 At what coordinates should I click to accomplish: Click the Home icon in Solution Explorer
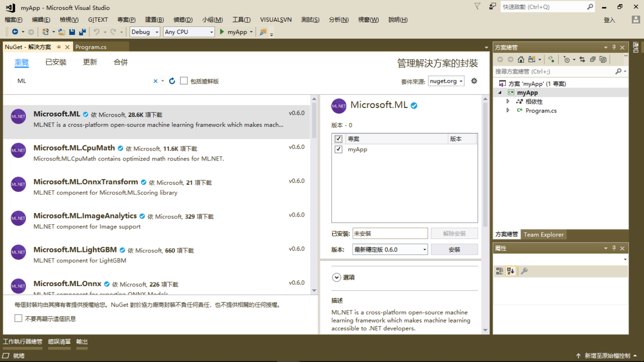pos(521,60)
